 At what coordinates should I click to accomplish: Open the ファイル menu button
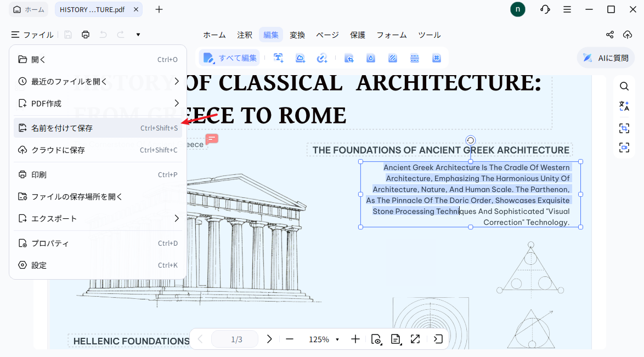pos(32,35)
